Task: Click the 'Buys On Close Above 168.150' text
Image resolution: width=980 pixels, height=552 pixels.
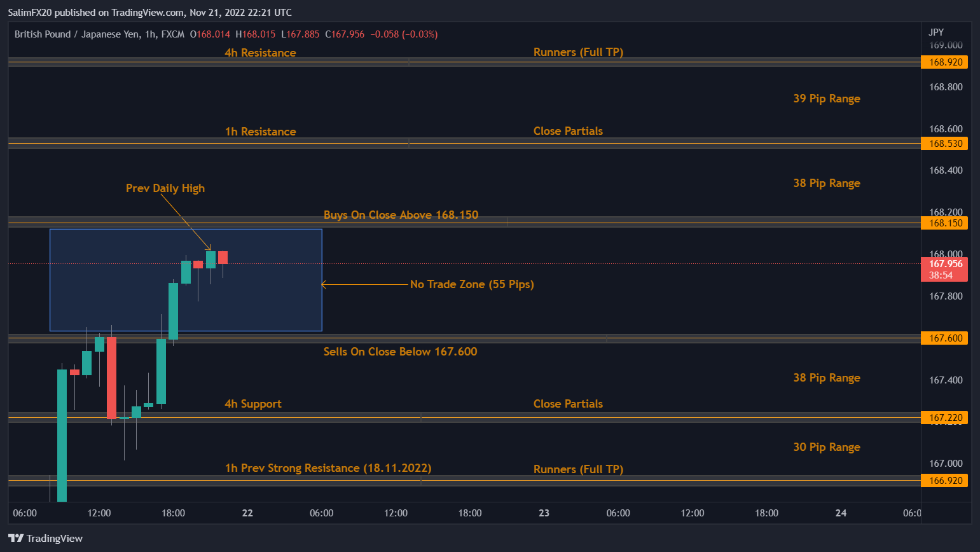Action: [401, 215]
